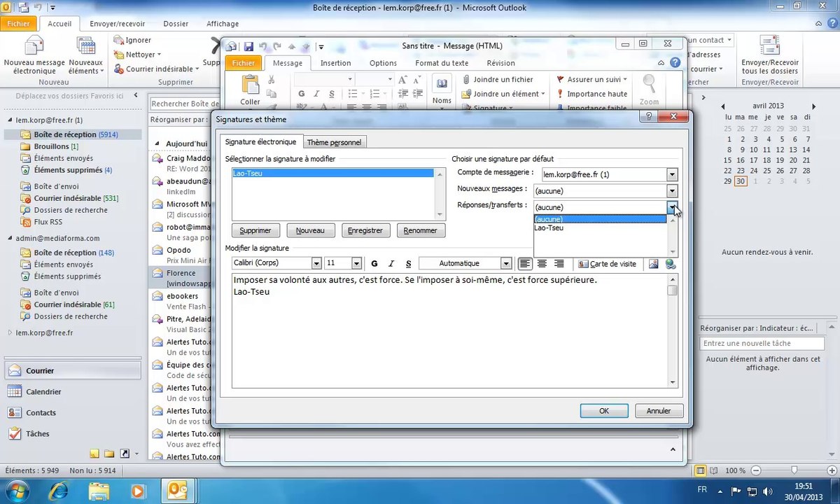This screenshot has width=840, height=504.
Task: Confirm with the OK button
Action: [x=604, y=411]
